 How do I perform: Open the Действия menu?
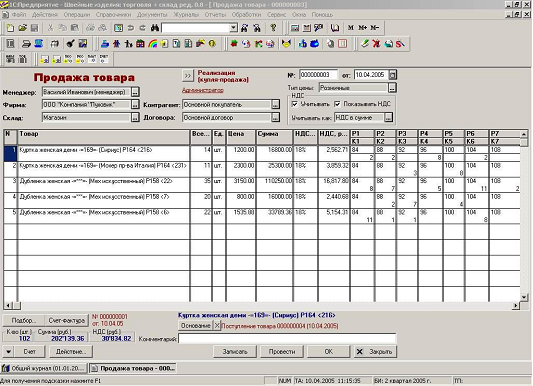pyautogui.click(x=45, y=15)
